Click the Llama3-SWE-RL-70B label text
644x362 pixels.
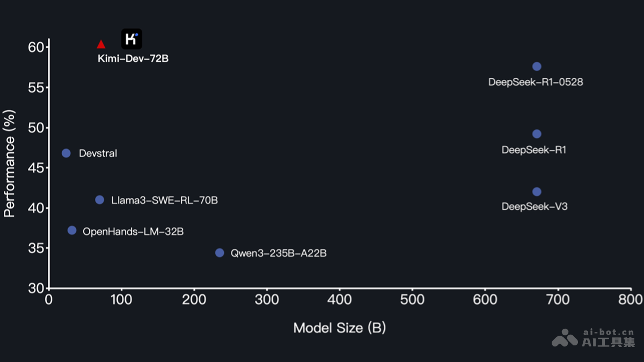165,201
